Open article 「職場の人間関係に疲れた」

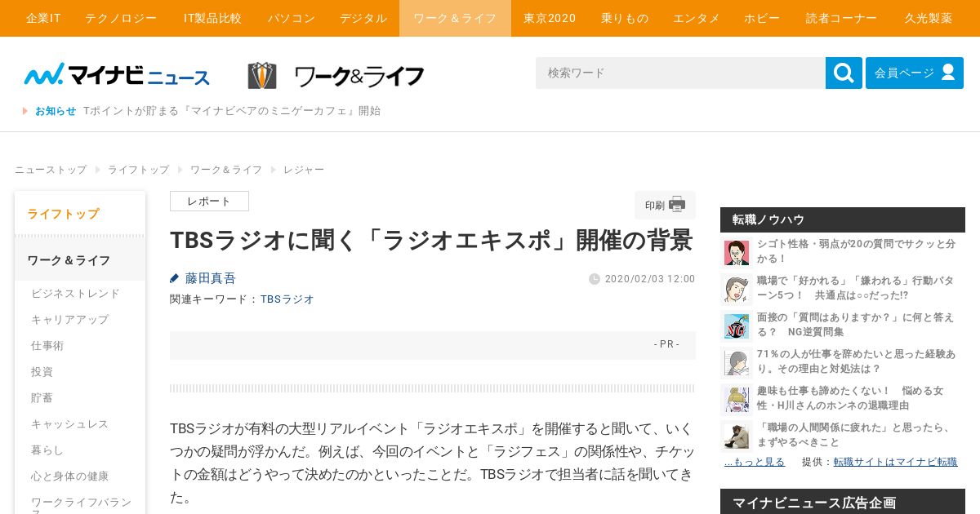(x=854, y=435)
